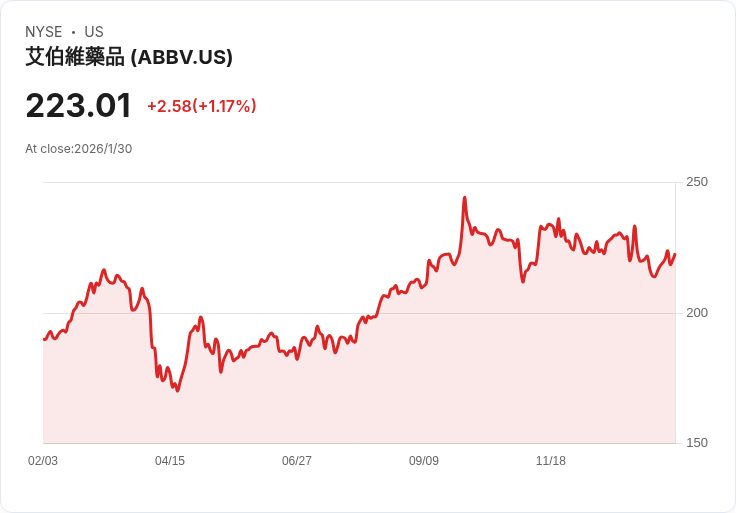Image resolution: width=736 pixels, height=513 pixels.
Task: Click the 02/03 date axis label
Action: click(x=43, y=461)
